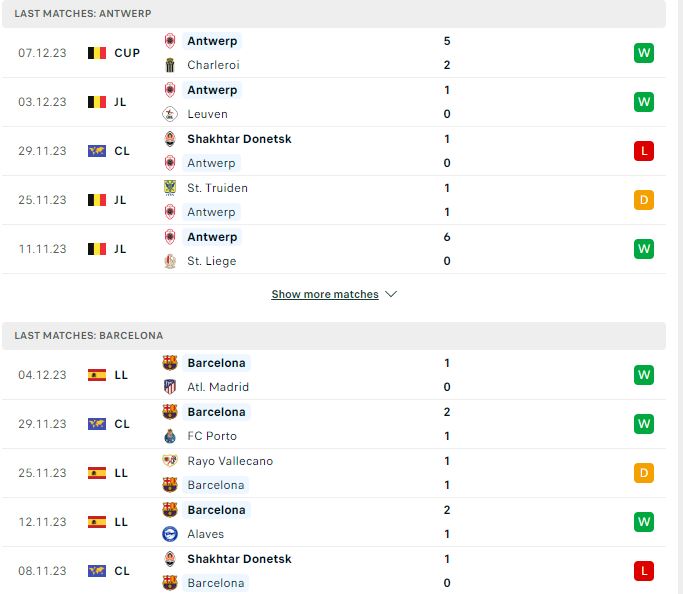Image resolution: width=683 pixels, height=594 pixels.
Task: Click the Atl. Madrid club crest
Action: point(170,387)
